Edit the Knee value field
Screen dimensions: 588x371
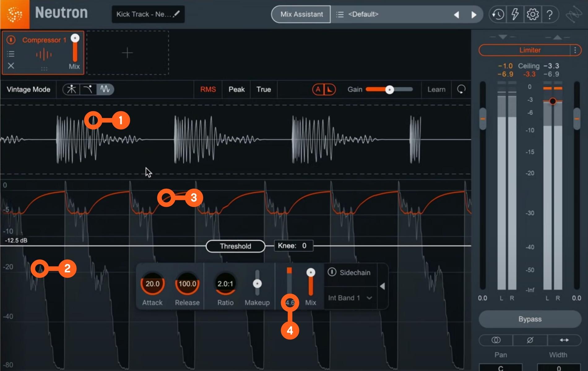(293, 246)
